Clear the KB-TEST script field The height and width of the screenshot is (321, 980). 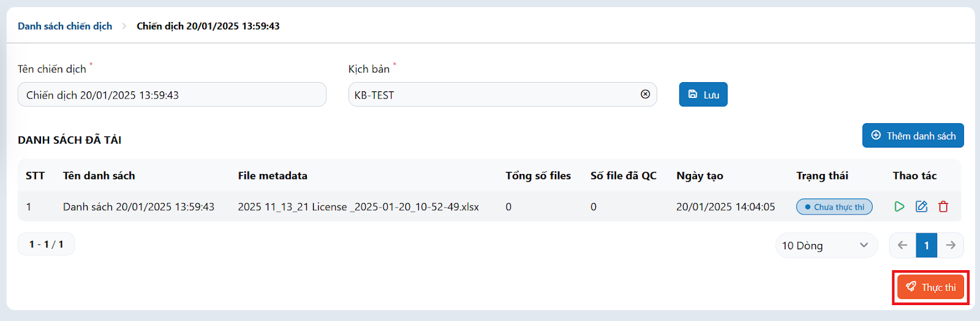[x=645, y=94]
